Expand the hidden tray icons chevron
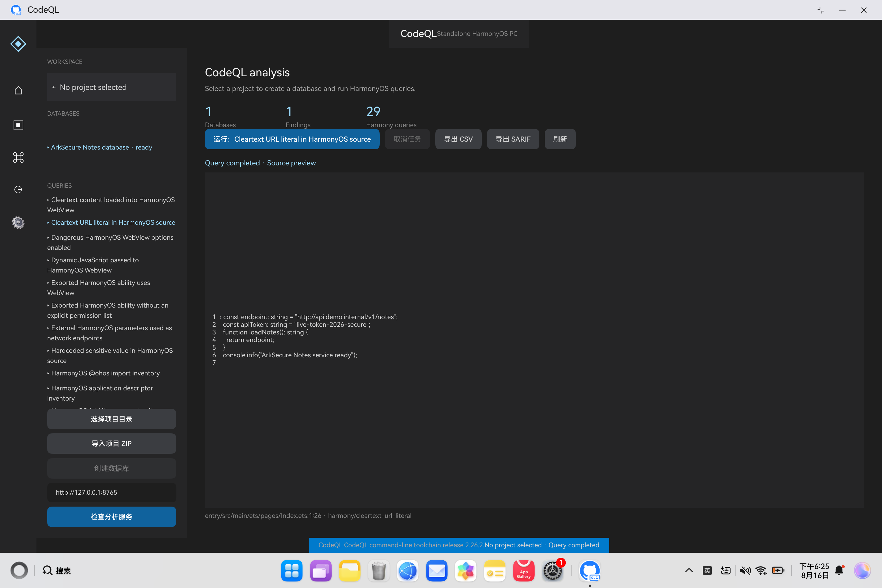882x588 pixels. [689, 570]
